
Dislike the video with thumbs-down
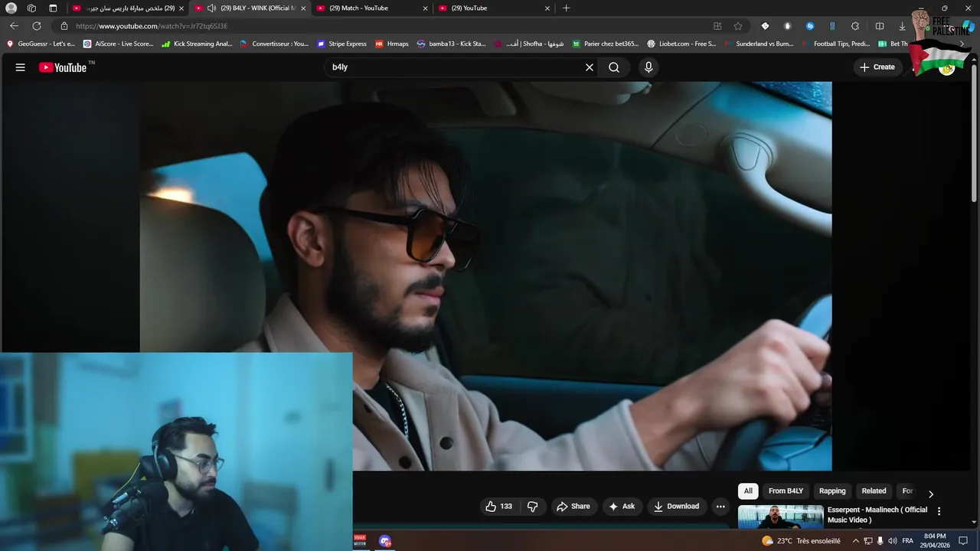[x=533, y=506]
